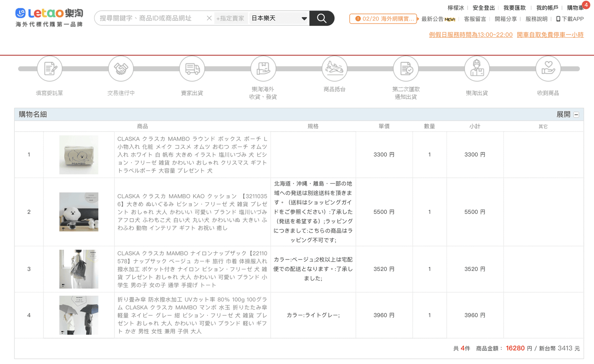Click the +指定賣家 button
Viewport: 594px width, 364px height.
(230, 18)
